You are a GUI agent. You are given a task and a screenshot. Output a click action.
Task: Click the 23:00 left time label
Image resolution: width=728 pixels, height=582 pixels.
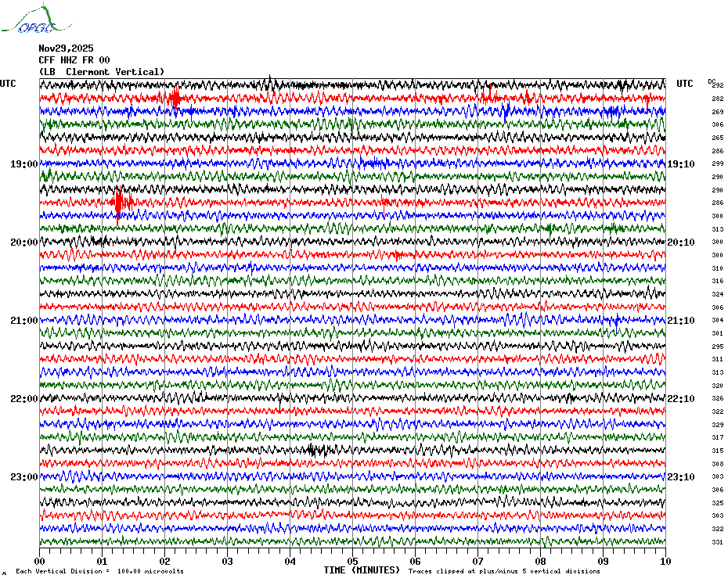click(x=23, y=477)
